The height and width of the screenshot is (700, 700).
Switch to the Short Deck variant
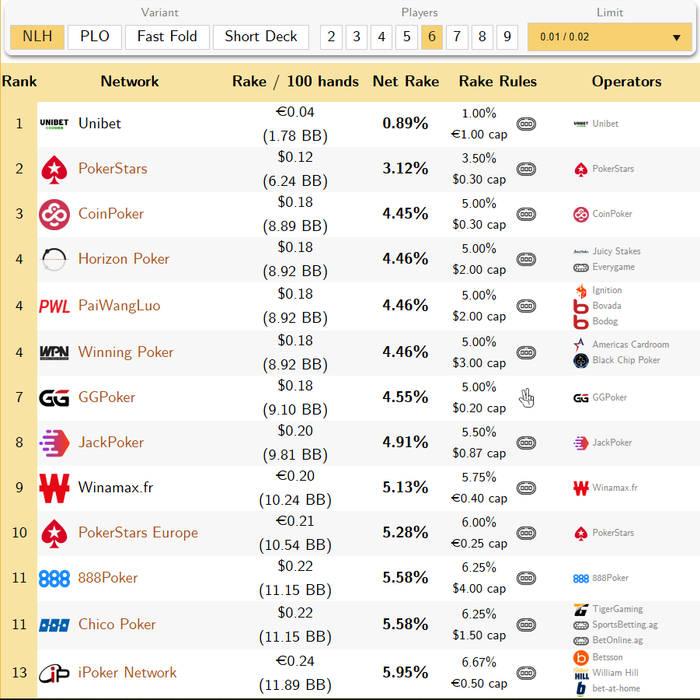(261, 37)
